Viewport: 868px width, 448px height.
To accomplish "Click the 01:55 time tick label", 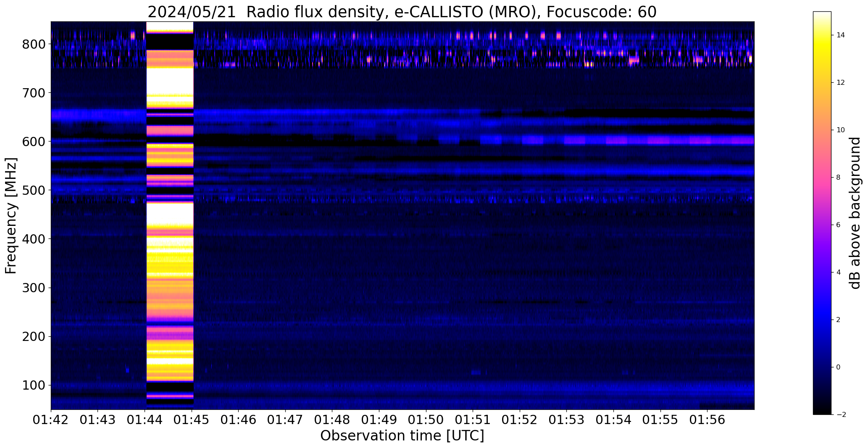I will [660, 419].
